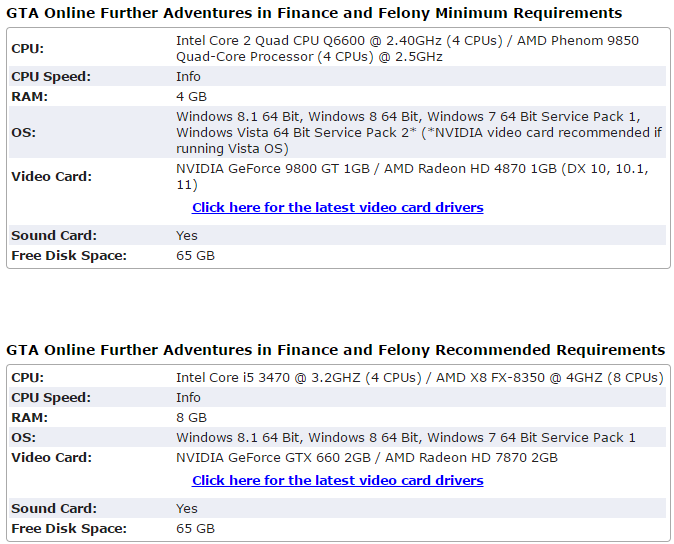Click minimum CPU Speed Info value
Image resolution: width=674 pixels, height=544 pixels.
click(x=188, y=76)
